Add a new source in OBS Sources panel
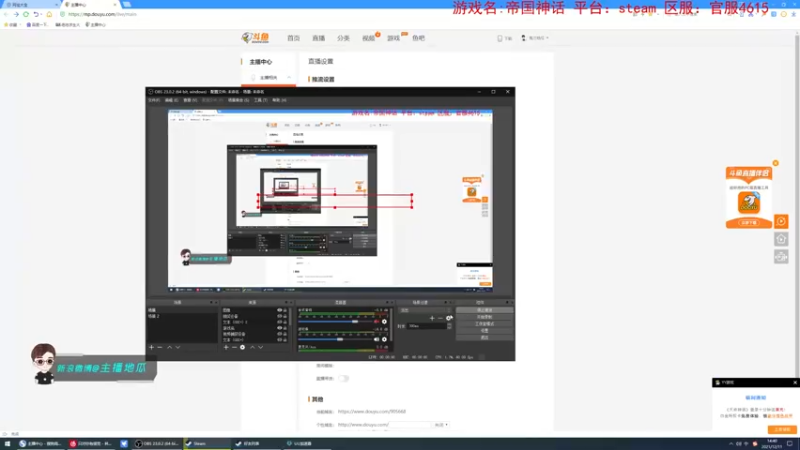Screen dimensions: 800x450 pos(226,347)
